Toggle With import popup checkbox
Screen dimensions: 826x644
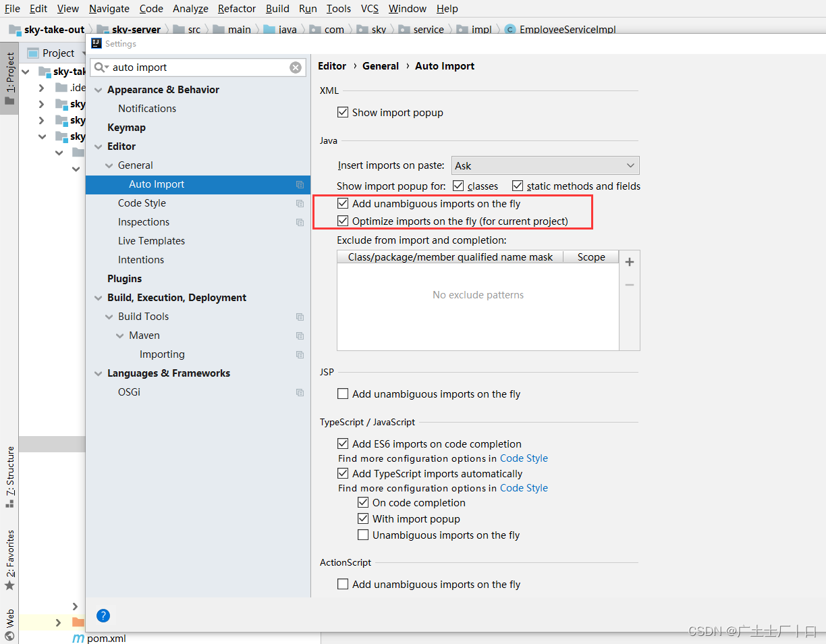tap(363, 518)
